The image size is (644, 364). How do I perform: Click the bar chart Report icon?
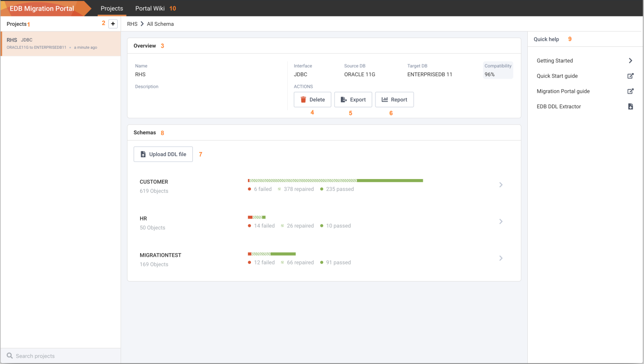pos(385,100)
